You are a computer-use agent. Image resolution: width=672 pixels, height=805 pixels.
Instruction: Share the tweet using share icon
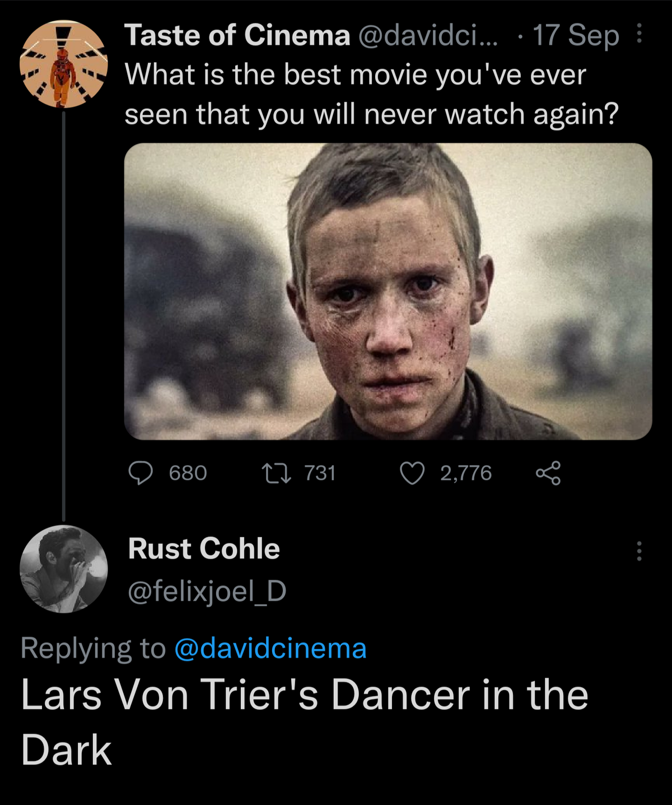tap(548, 473)
